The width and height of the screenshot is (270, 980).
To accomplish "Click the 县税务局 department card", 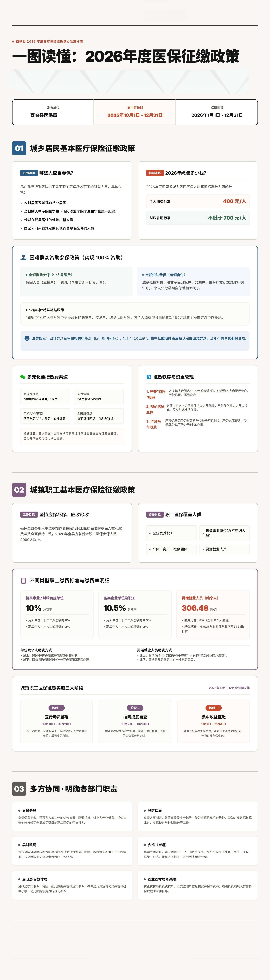I will click(x=72, y=816).
